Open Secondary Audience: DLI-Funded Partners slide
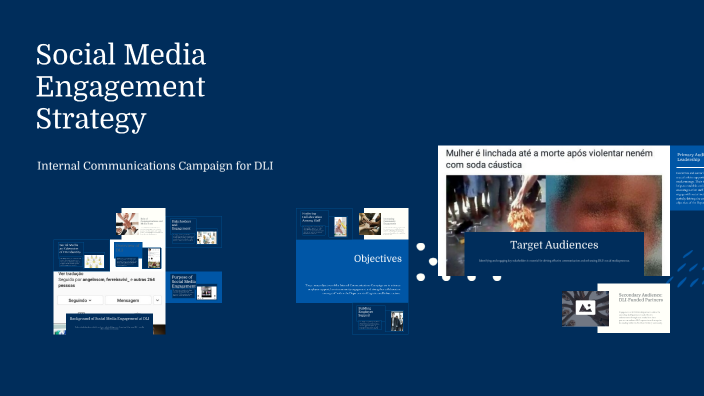The image size is (704, 396). click(634, 308)
